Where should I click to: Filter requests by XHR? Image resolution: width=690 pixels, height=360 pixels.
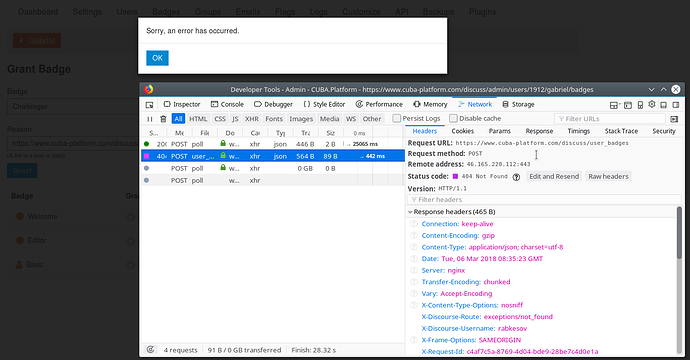[x=252, y=119]
